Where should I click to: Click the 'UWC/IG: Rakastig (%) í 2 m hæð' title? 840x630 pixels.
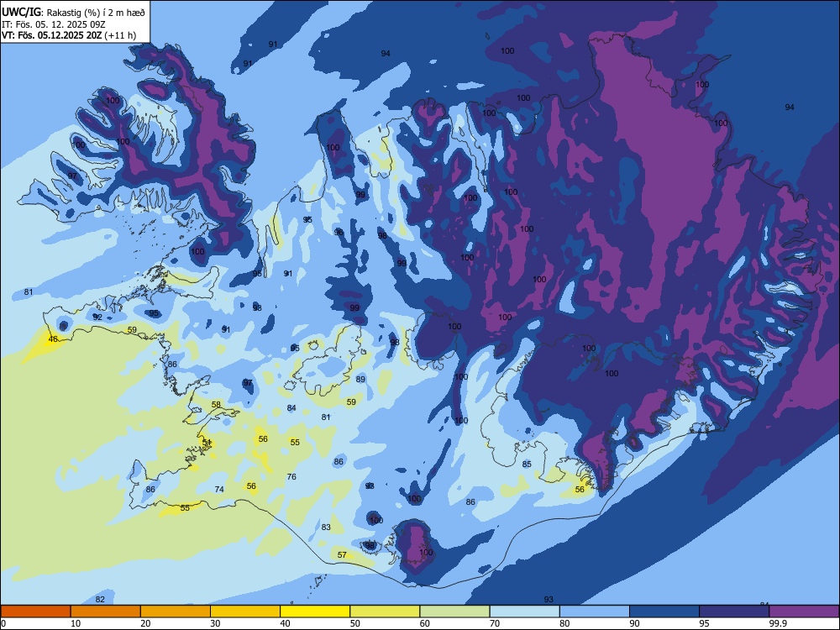pos(73,13)
